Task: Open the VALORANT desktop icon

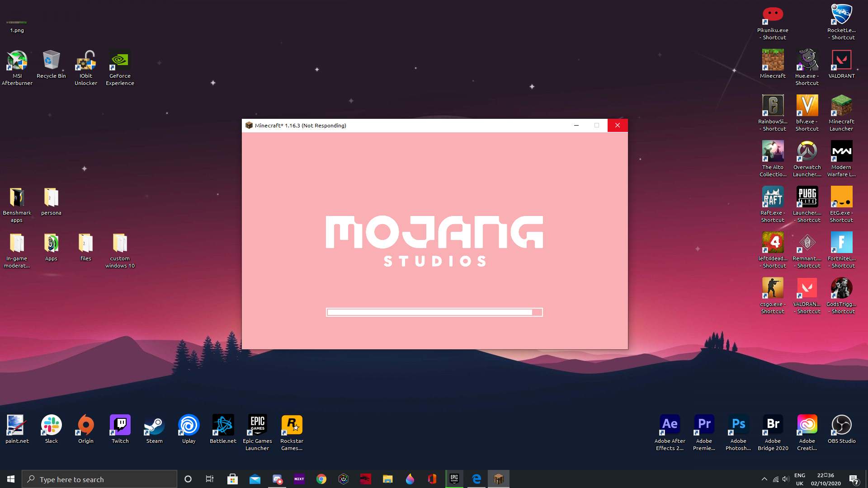Action: [x=841, y=60]
